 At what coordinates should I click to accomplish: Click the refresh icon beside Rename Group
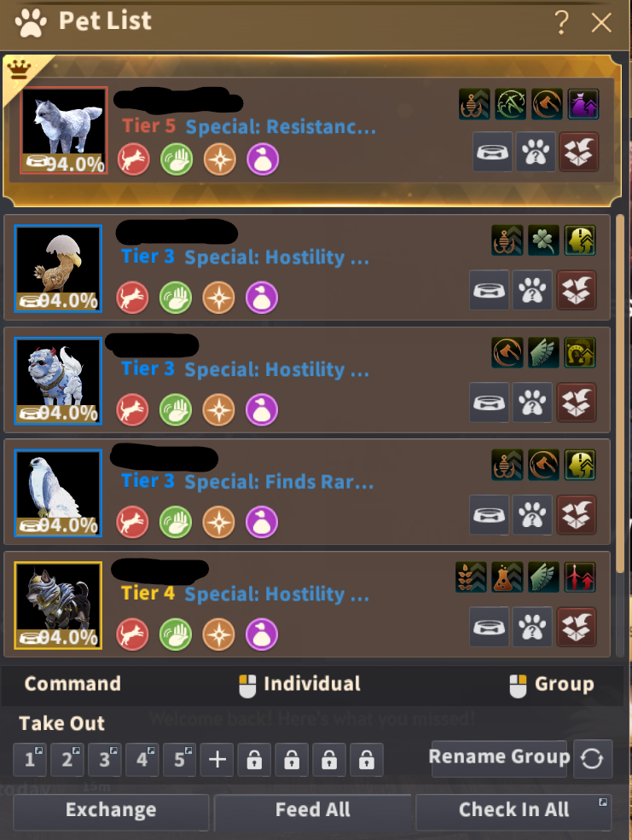pyautogui.click(x=593, y=759)
